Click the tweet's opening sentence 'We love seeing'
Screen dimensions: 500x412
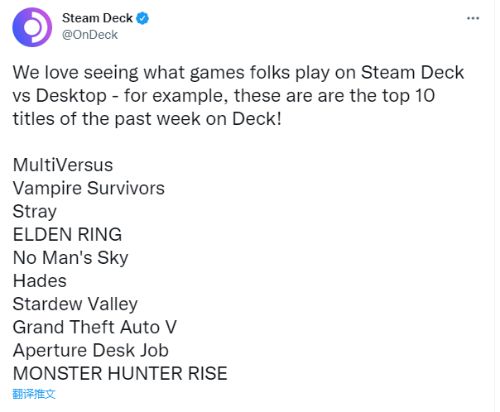(75, 72)
